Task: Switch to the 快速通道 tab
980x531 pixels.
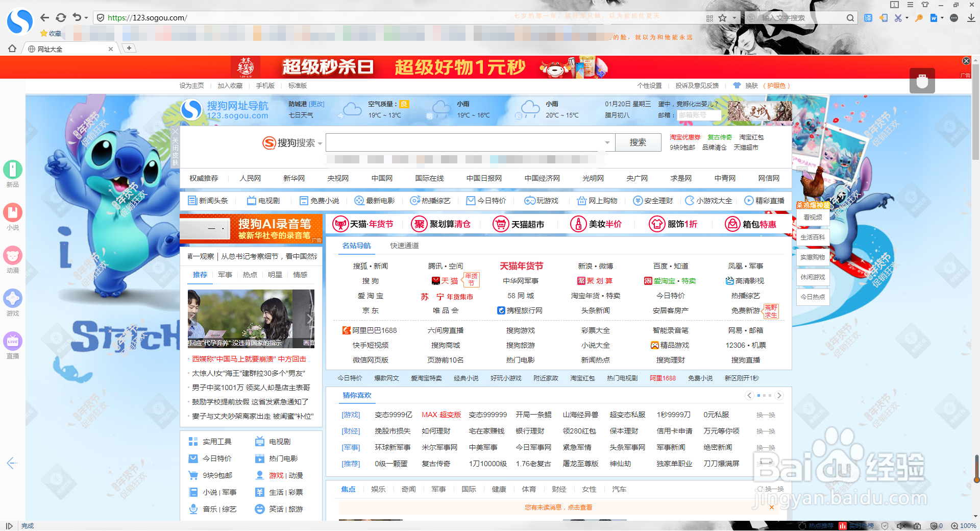Action: [x=404, y=246]
